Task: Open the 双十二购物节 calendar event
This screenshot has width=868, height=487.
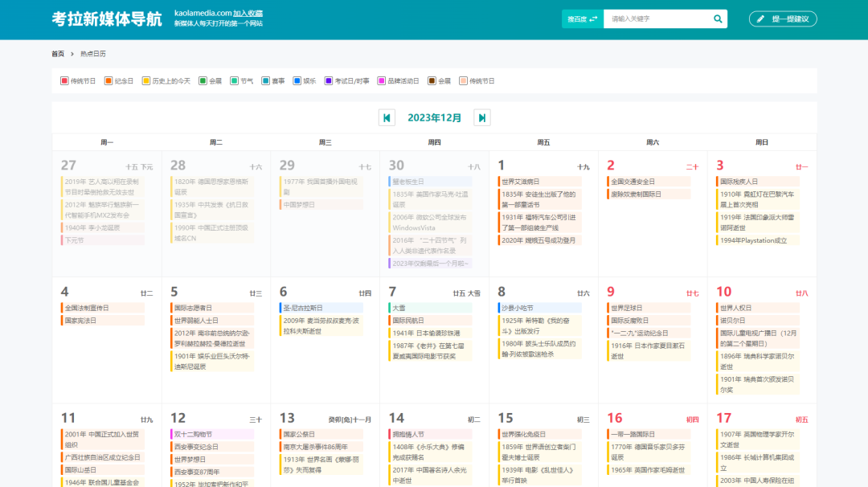Action: [194, 434]
